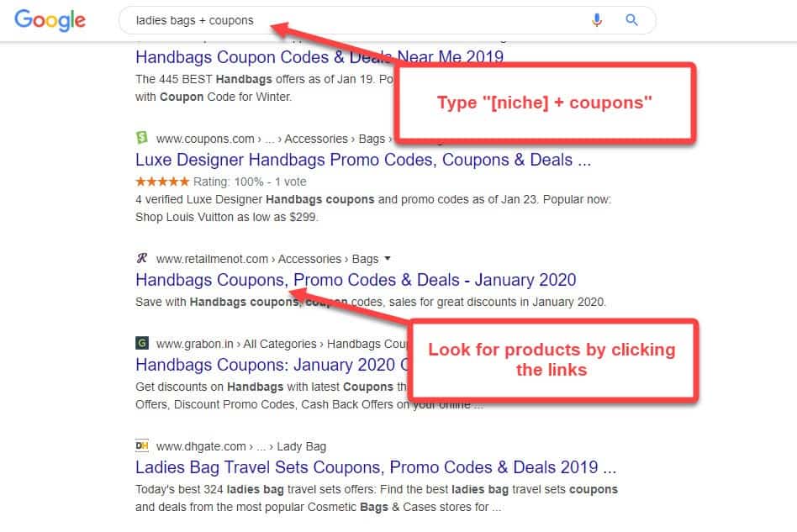This screenshot has height=532, width=797.
Task: Click the coupons.com green favicon
Action: pos(141,138)
